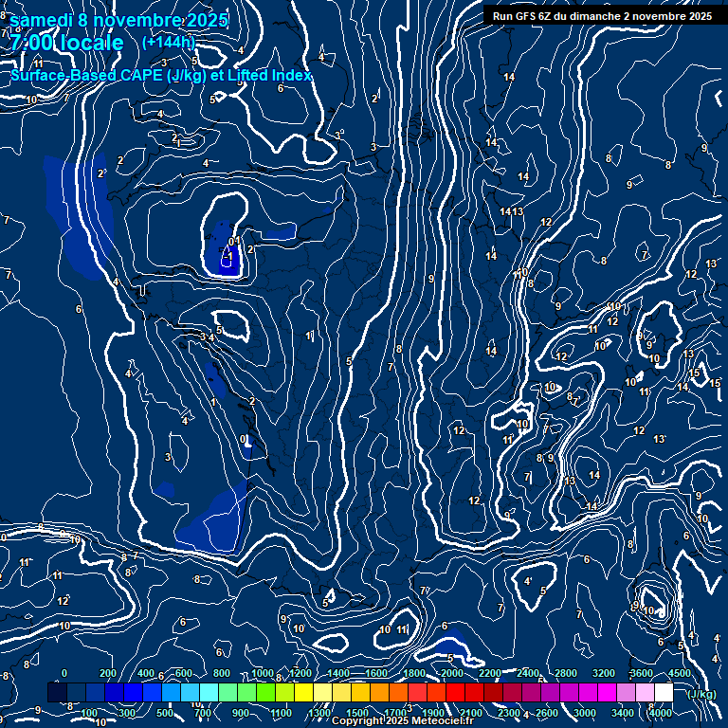Screen dimensions: 728x728
Task: Pick the green swatch between 1000 and 1100
Action: [x=265, y=692]
